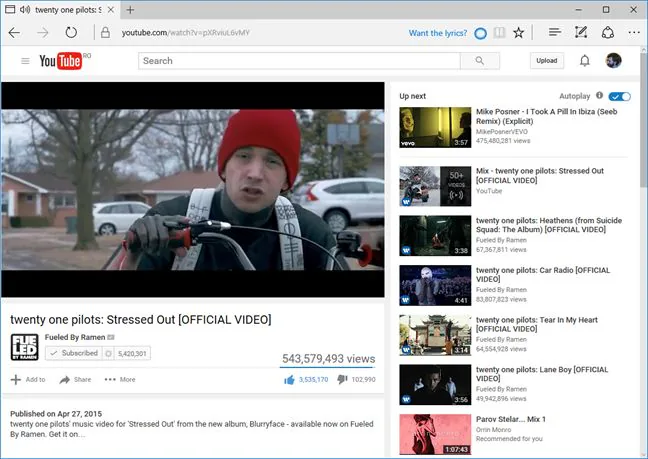
Task: Expand the More actions menu under video
Action: coord(120,379)
